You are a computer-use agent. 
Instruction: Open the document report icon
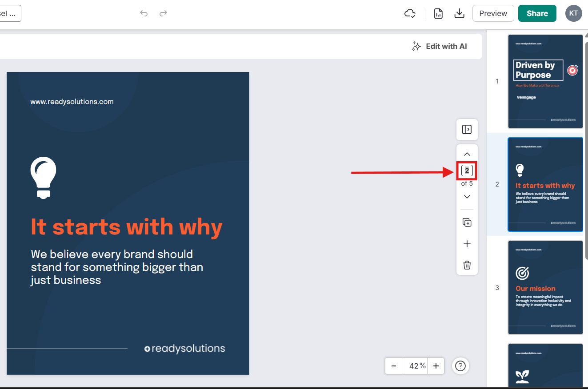[438, 13]
